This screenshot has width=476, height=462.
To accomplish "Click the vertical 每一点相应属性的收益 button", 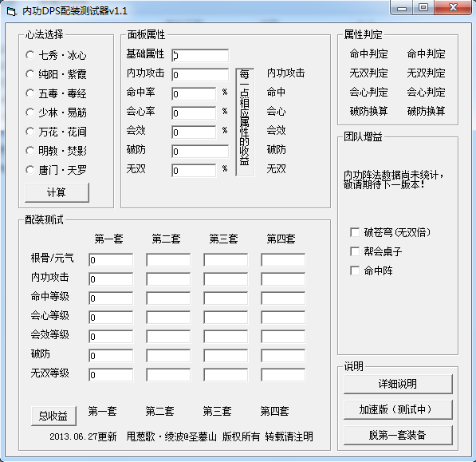I will 245,122.
